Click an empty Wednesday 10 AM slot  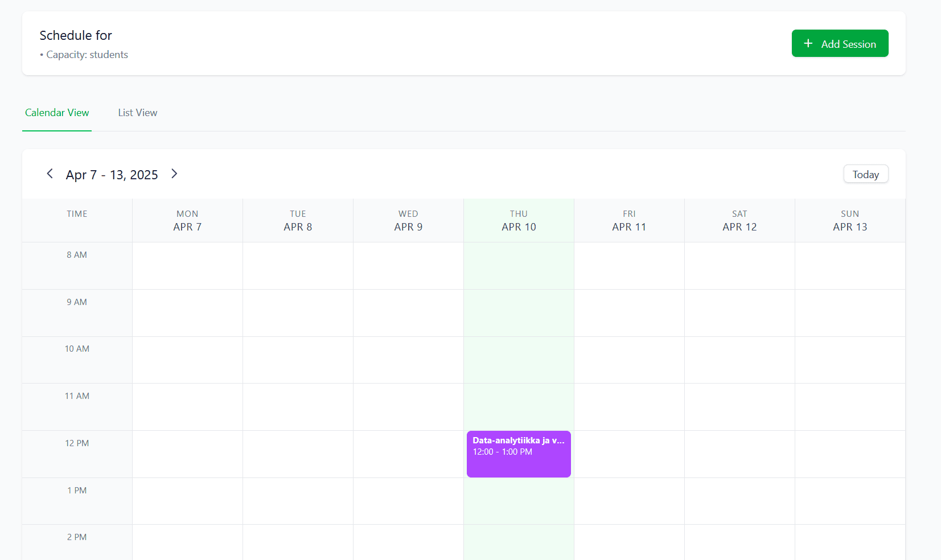point(408,360)
